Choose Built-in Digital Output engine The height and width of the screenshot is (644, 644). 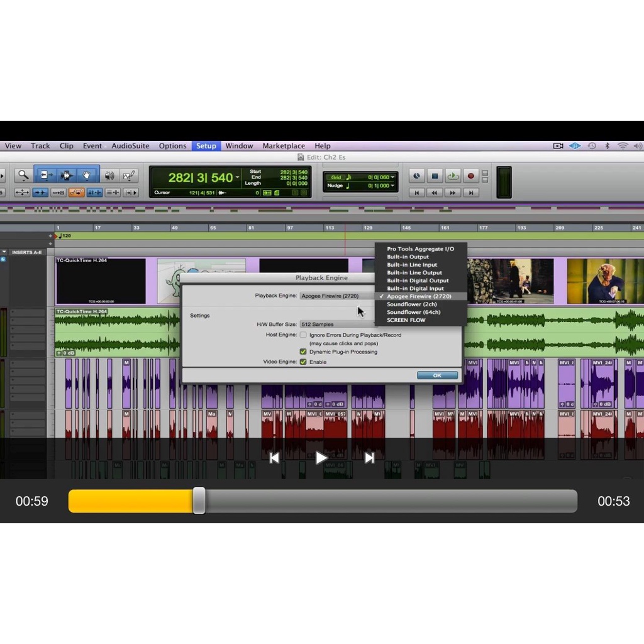click(421, 280)
